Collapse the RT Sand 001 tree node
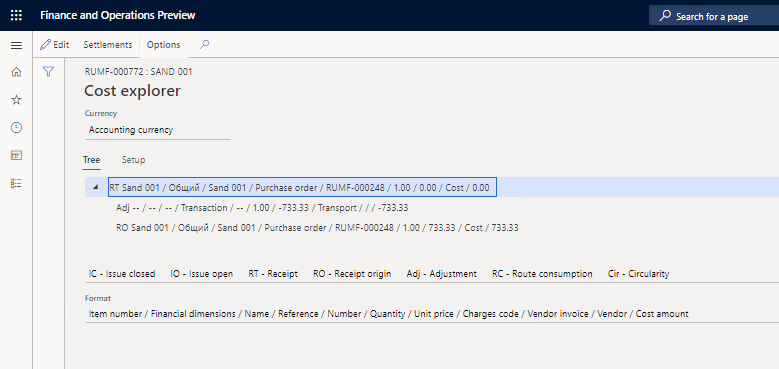Viewport: 779px width, 369px height. (94, 188)
